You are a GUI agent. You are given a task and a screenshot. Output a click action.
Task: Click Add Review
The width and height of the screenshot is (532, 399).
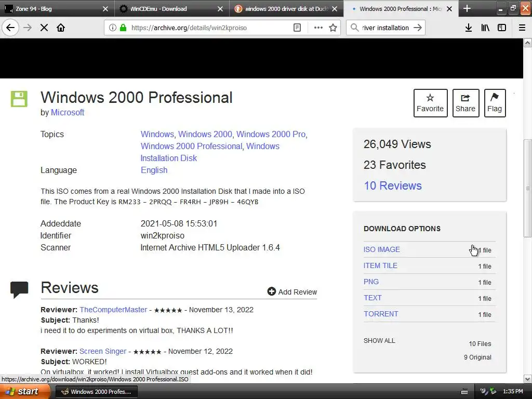292,292
